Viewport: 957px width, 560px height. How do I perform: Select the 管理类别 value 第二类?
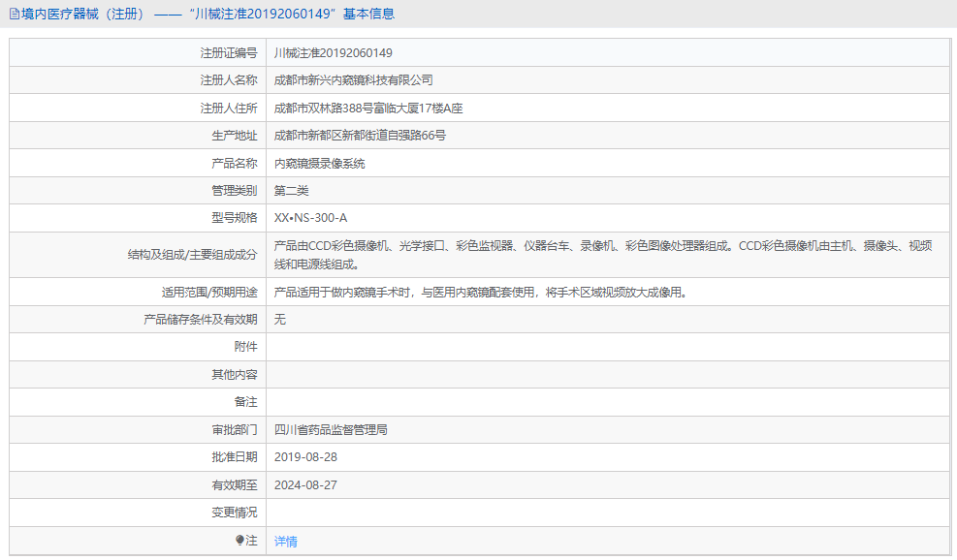(293, 190)
